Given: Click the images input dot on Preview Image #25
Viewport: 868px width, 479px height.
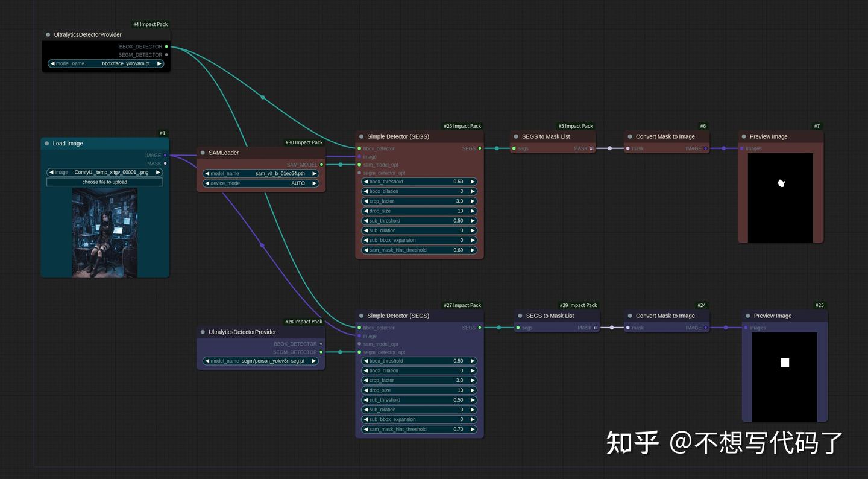Looking at the screenshot, I should [746, 328].
